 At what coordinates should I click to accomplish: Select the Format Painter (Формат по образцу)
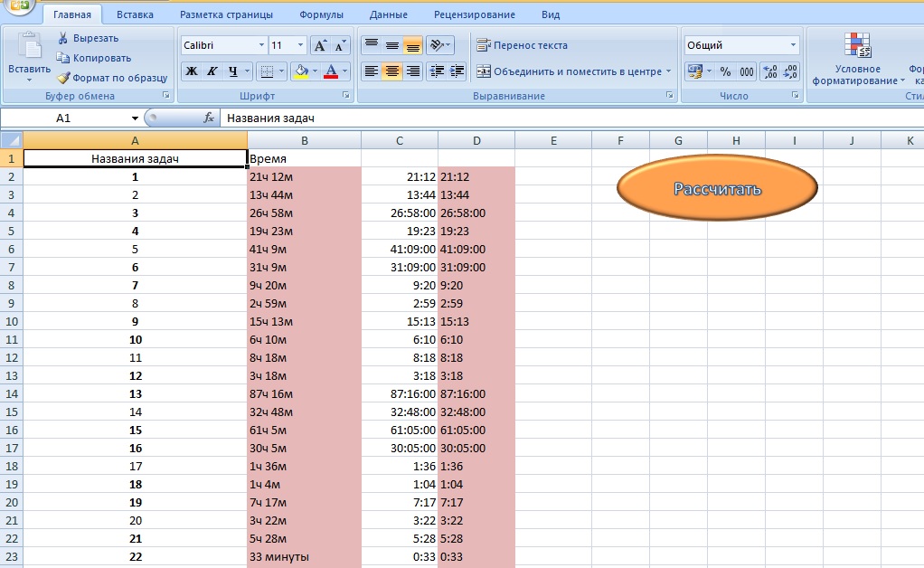click(x=112, y=78)
